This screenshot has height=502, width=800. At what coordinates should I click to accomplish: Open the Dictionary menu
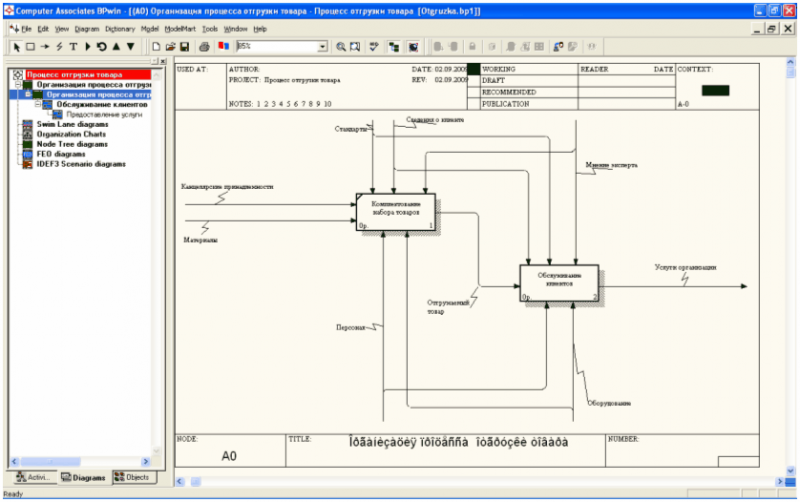[120, 29]
